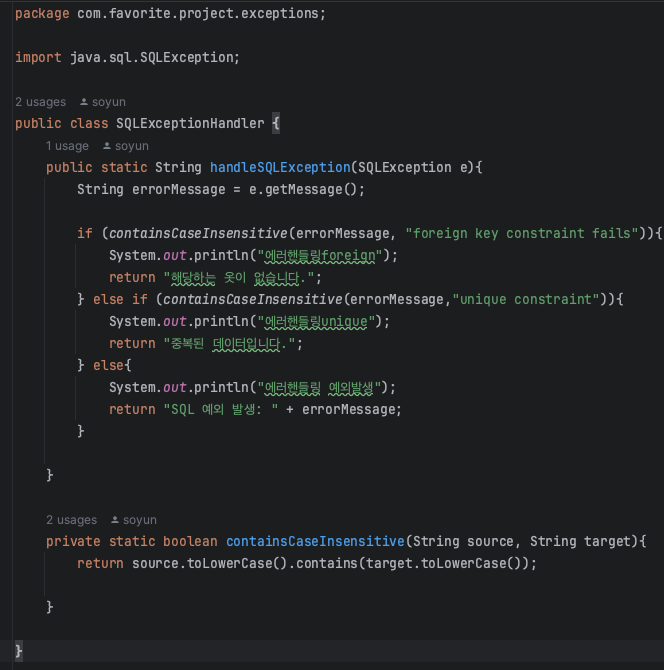Image resolution: width=664 pixels, height=670 pixels.
Task: Click the boolean return type keyword
Action: pos(190,541)
